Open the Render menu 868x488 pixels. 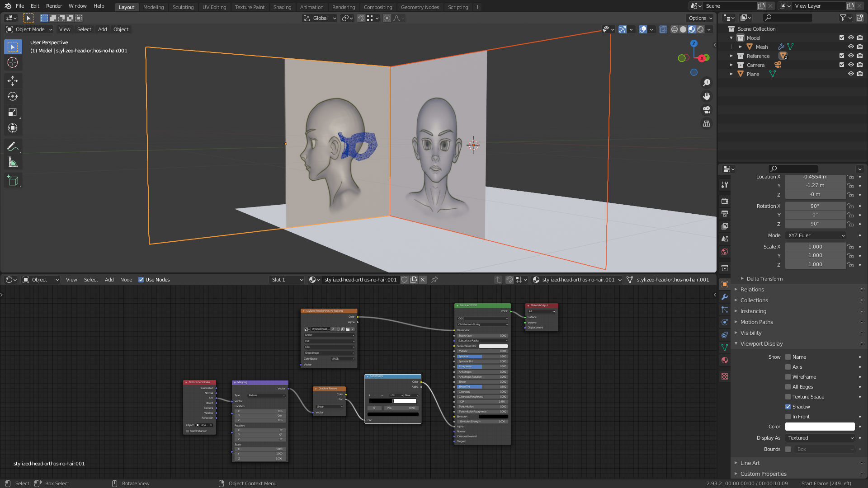(x=54, y=6)
